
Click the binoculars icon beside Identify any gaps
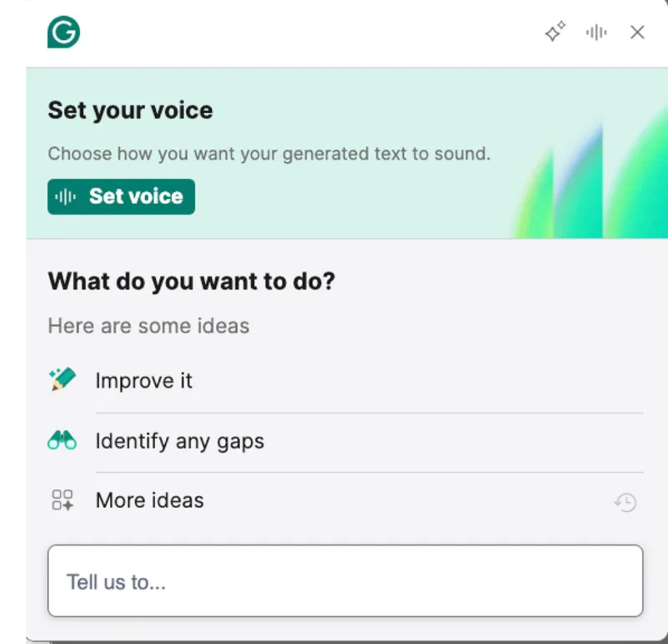[61, 440]
